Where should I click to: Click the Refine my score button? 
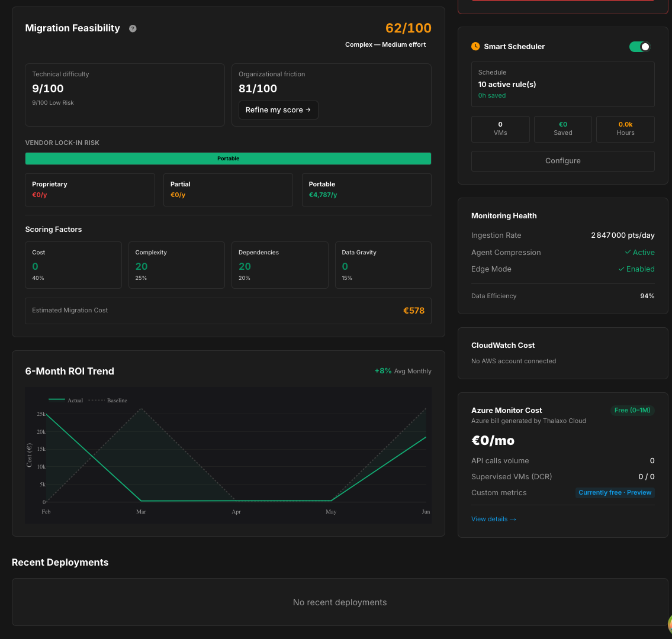278,110
